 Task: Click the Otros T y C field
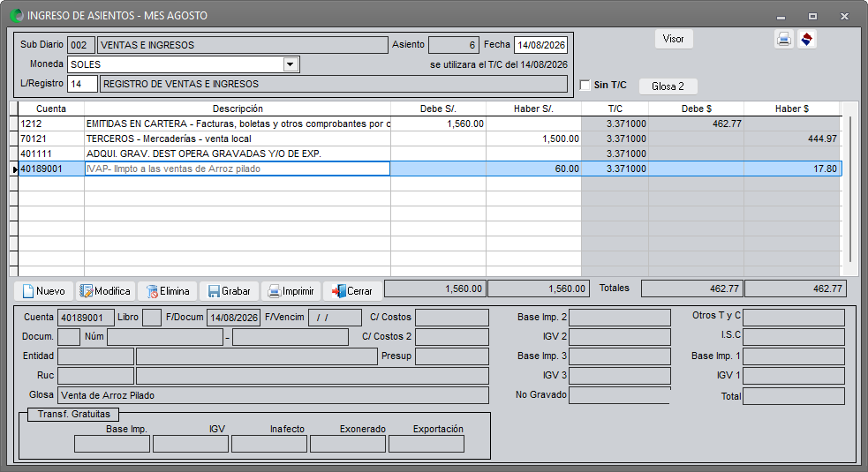click(x=794, y=318)
